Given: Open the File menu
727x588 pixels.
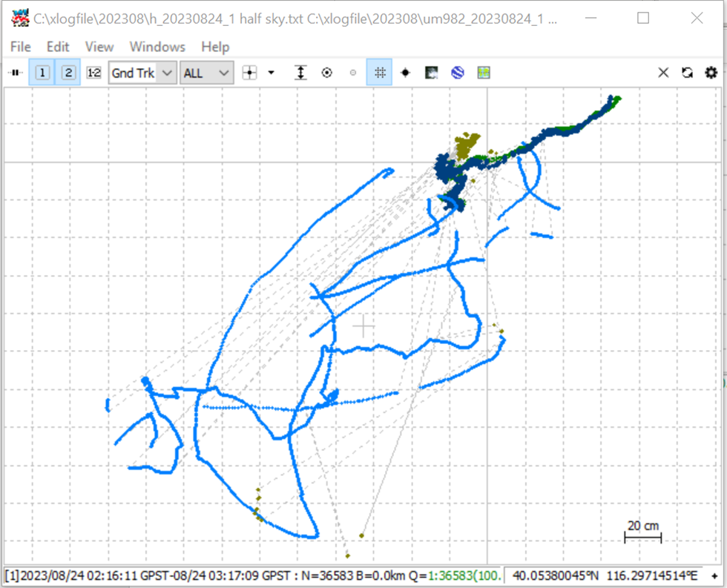Looking at the screenshot, I should (x=21, y=47).
